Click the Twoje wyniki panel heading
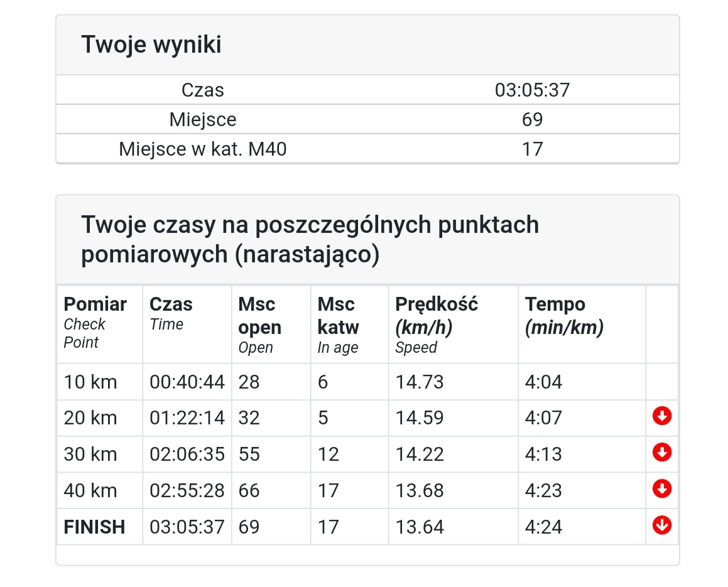Viewport: 728px width, 587px height. click(151, 45)
